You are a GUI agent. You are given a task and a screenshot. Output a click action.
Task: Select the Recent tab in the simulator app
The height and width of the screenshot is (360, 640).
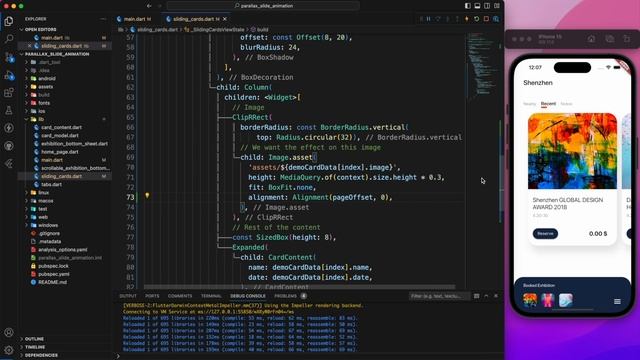pos(548,104)
